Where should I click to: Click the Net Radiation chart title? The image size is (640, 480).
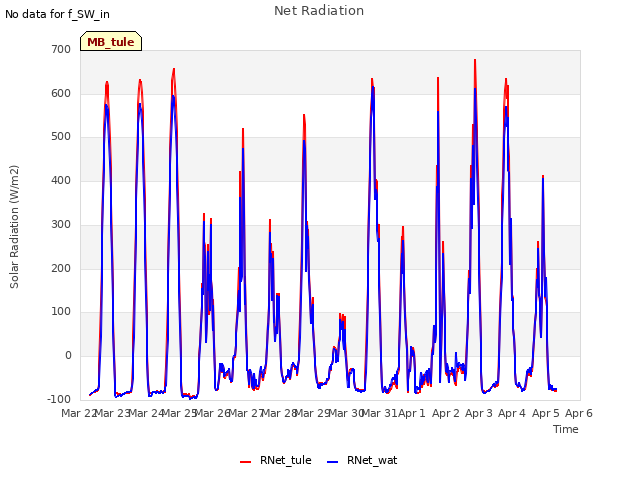click(x=319, y=11)
